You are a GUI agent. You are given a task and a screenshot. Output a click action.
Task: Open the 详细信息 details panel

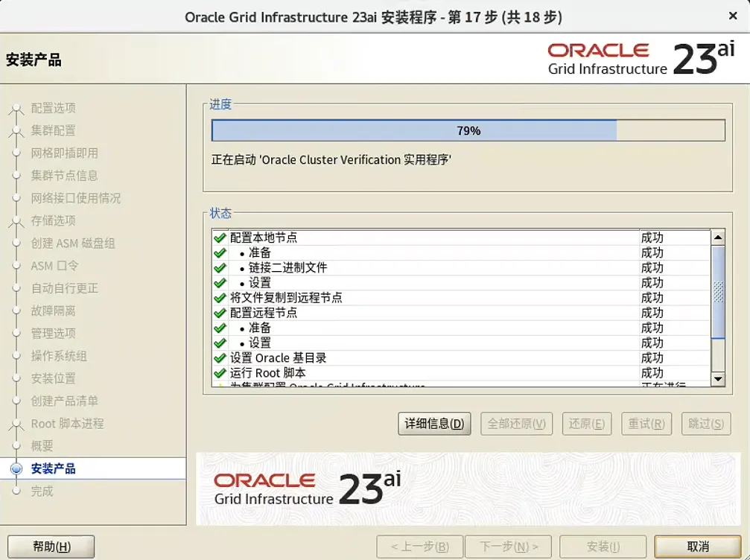point(434,424)
